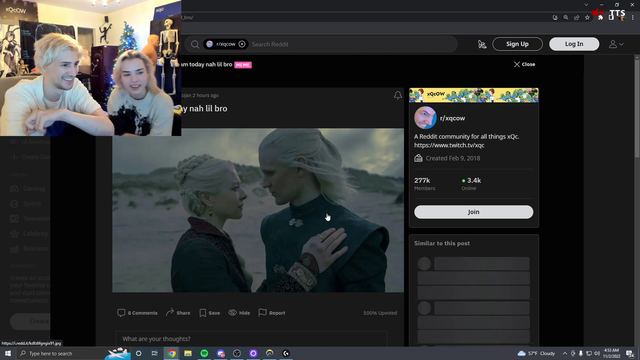Click the Join community button
This screenshot has width=640, height=360.
pos(473,212)
